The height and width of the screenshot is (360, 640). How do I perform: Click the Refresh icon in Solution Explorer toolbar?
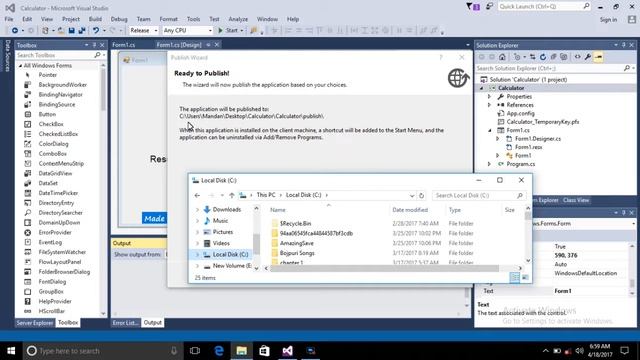point(543,57)
